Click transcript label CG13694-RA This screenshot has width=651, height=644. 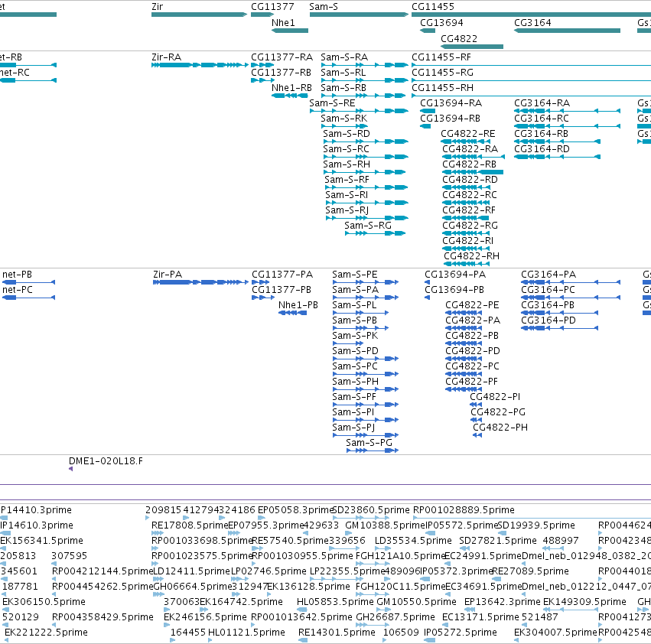click(451, 103)
